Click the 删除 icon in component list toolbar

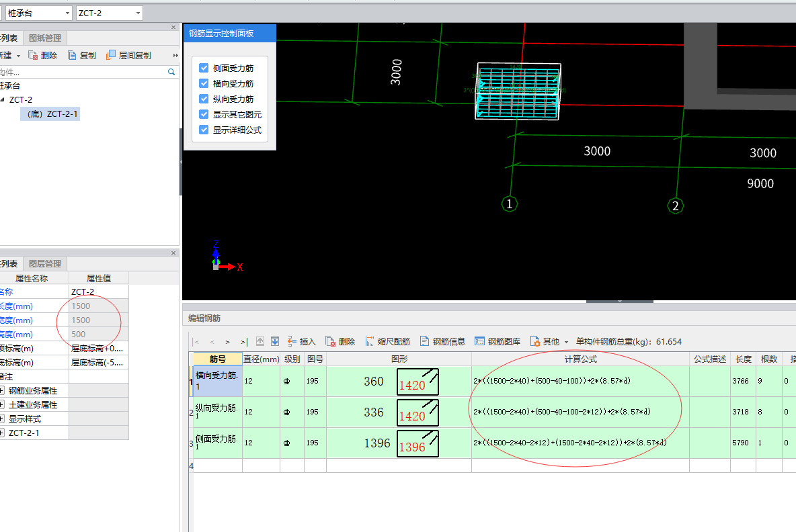coord(33,55)
